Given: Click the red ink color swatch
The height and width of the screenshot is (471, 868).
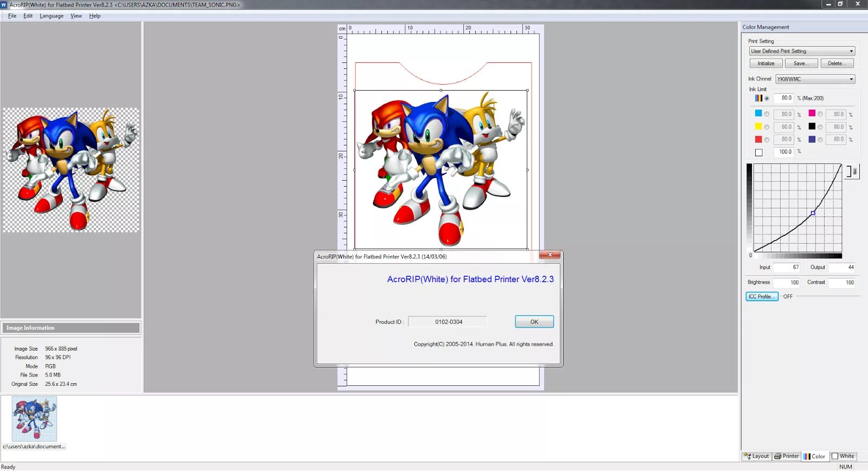Looking at the screenshot, I should point(758,139).
